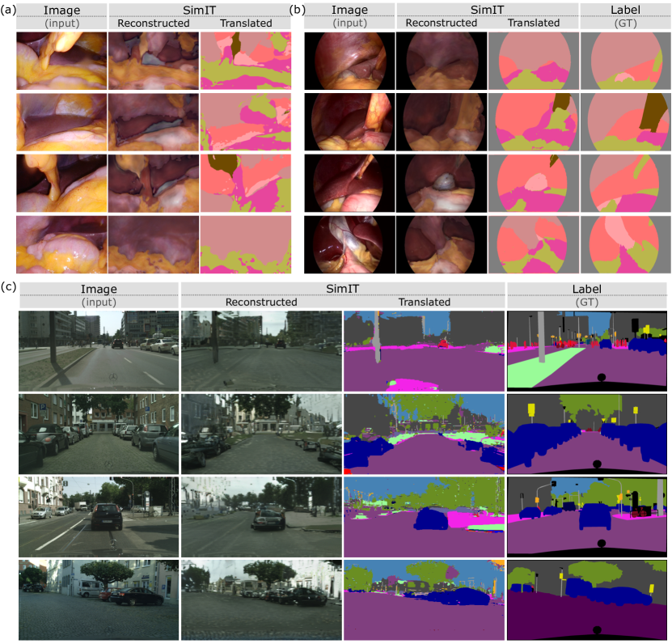Open panel (b) first-row ground truth label
This screenshot has width=672, height=644.
(626, 61)
